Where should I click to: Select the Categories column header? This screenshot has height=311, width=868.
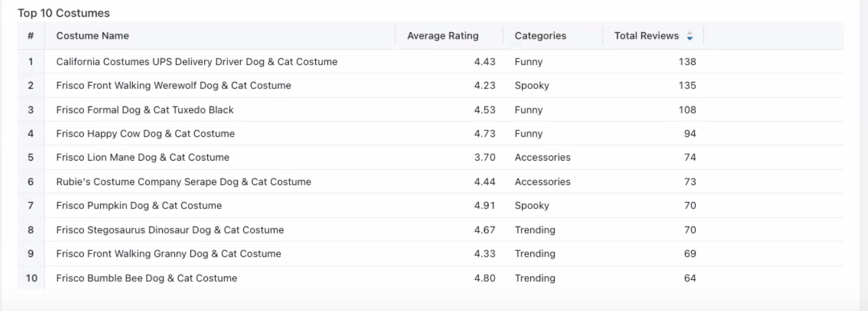pyautogui.click(x=540, y=36)
